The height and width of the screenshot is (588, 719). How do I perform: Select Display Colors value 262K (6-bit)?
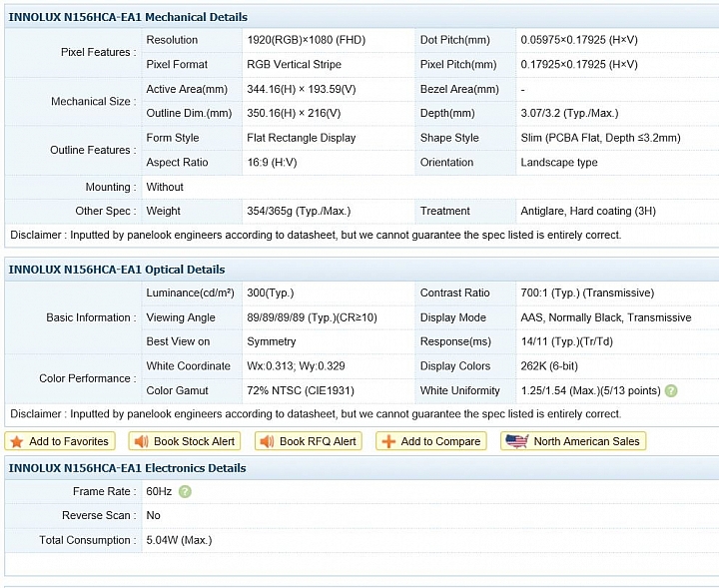549,366
